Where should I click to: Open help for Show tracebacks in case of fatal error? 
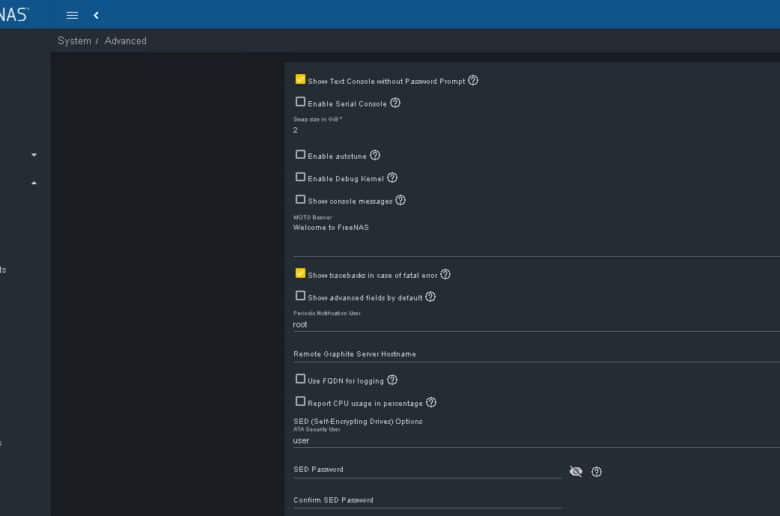(x=445, y=274)
